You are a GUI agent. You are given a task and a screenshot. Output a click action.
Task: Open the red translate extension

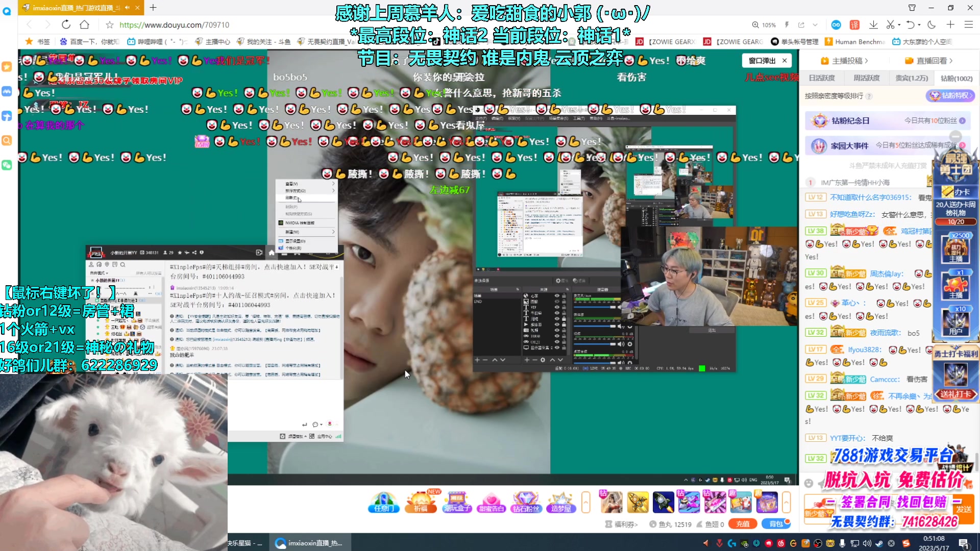pyautogui.click(x=854, y=24)
